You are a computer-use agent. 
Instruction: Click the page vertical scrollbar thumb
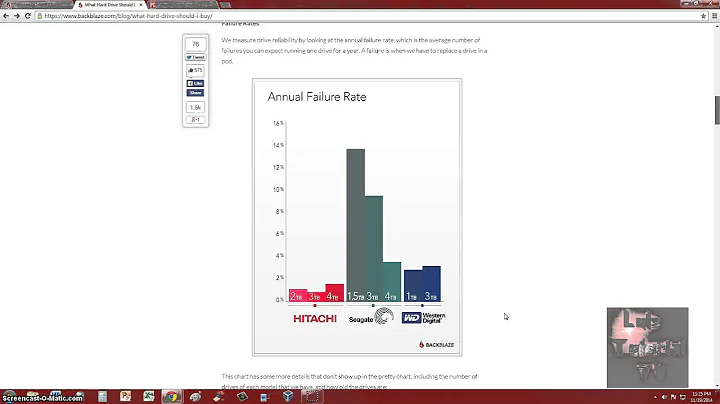(717, 110)
